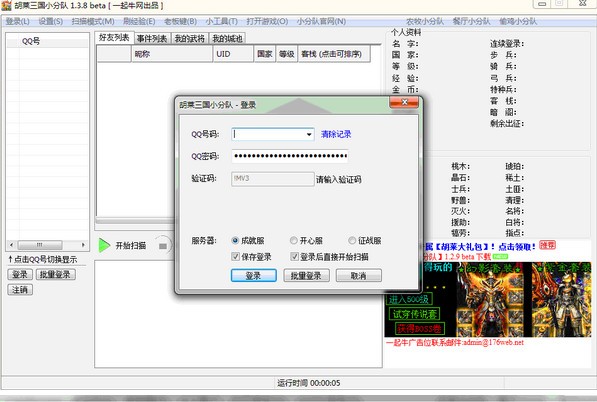Open the 打开游戏(O) menu
Image resolution: width=597 pixels, height=402 pixels.
click(267, 21)
